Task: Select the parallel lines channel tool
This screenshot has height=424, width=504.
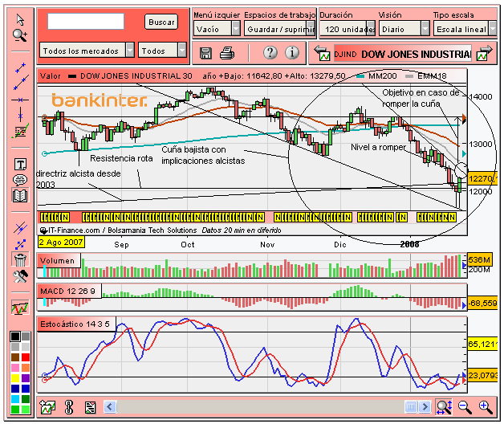Action: tap(20, 228)
